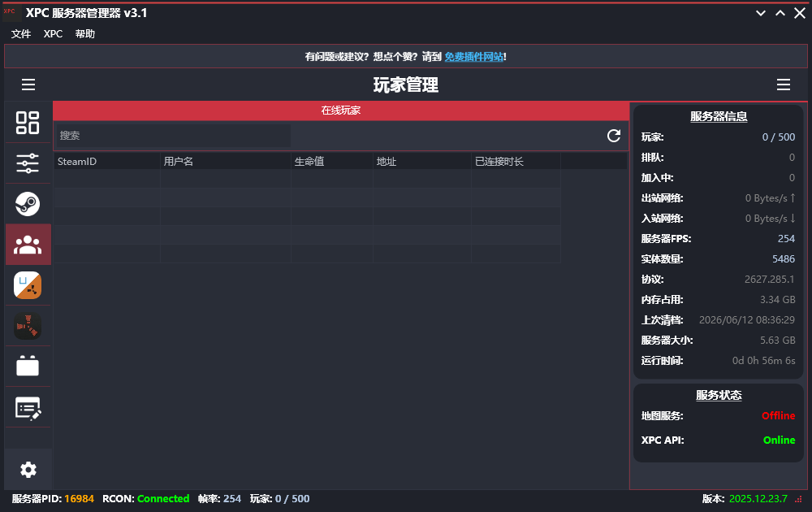Click the XPC API Online status
Image resolution: width=812 pixels, height=512 pixels.
click(779, 440)
